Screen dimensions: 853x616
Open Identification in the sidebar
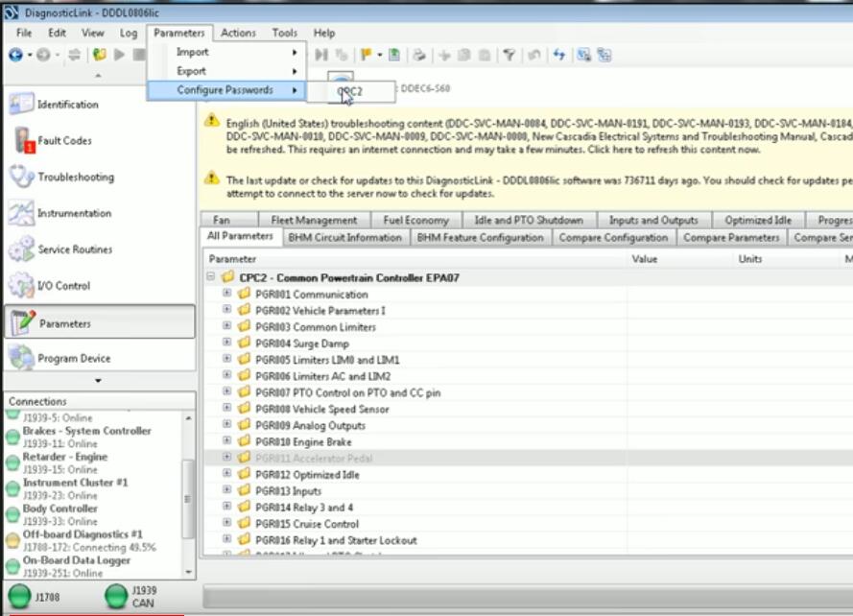(x=100, y=104)
